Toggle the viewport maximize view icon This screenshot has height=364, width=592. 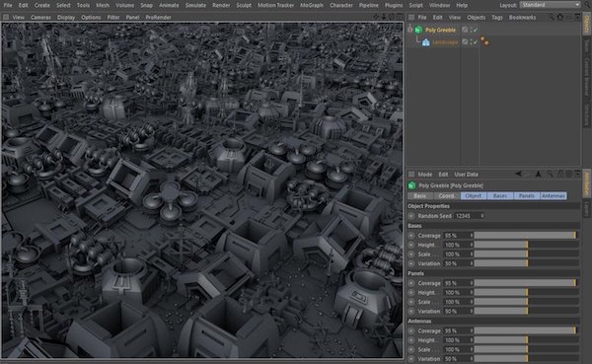pyautogui.click(x=399, y=17)
